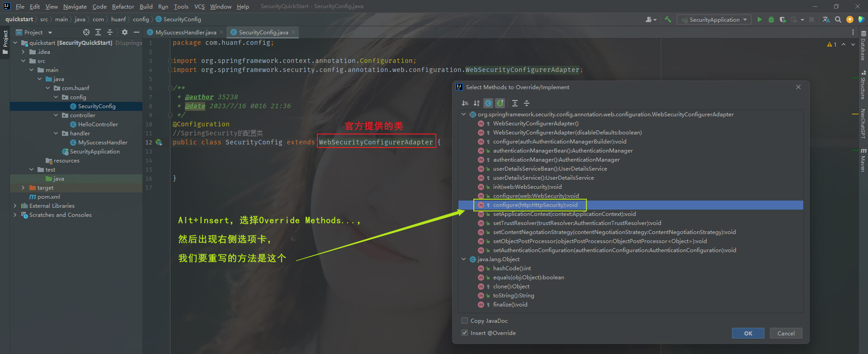Open the Project panel settings gear
This screenshot has width=868, height=354.
[x=125, y=32]
